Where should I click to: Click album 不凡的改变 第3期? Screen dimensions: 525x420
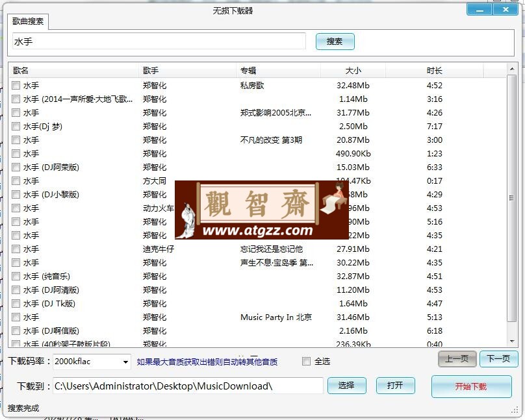[271, 140]
